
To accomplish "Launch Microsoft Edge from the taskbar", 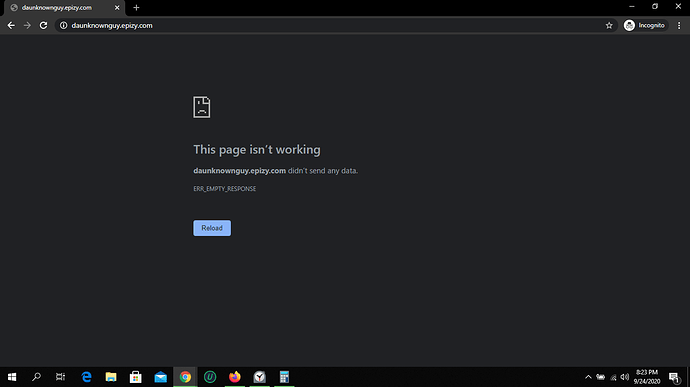I will 86,377.
